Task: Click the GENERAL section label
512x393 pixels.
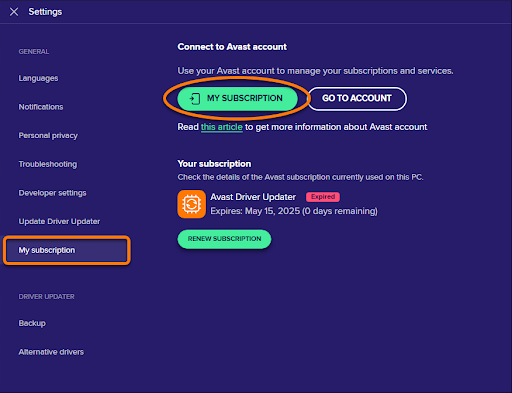Action: pyautogui.click(x=34, y=52)
